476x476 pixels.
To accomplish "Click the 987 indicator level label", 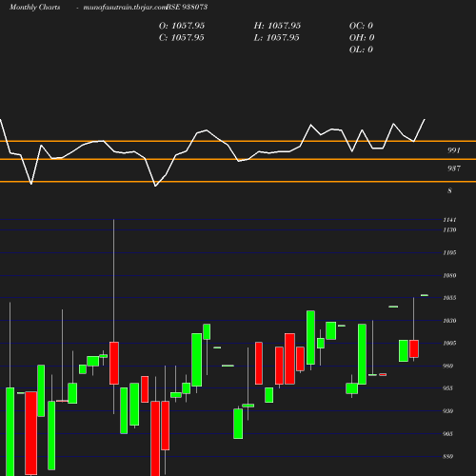I will (454, 169).
